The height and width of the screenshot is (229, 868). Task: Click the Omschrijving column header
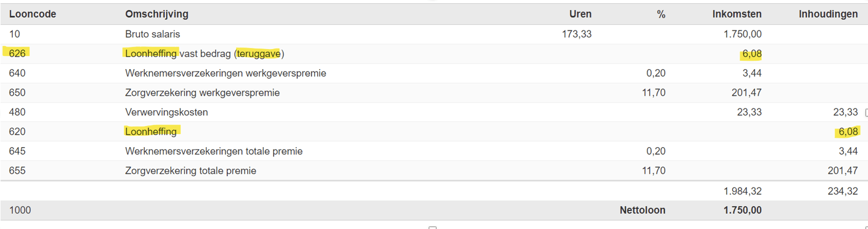coord(157,14)
